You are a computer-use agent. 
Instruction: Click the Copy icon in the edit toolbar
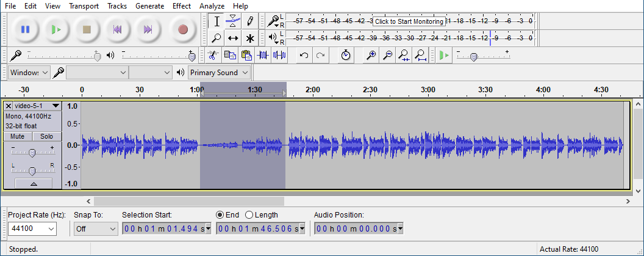229,55
